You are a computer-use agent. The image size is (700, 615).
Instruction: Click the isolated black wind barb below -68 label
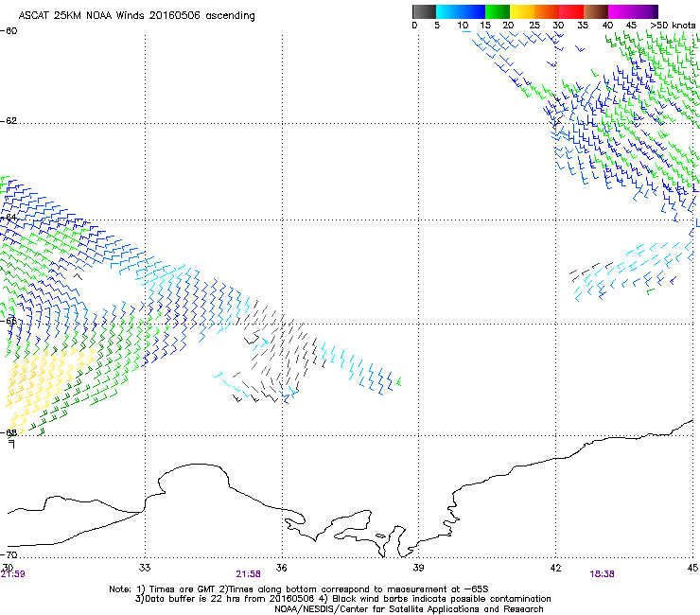tap(12, 444)
